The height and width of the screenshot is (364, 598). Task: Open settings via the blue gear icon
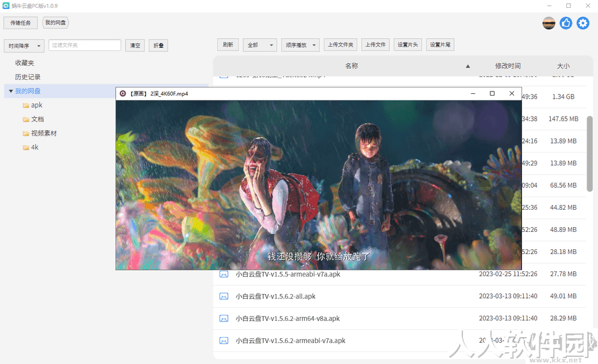[582, 23]
